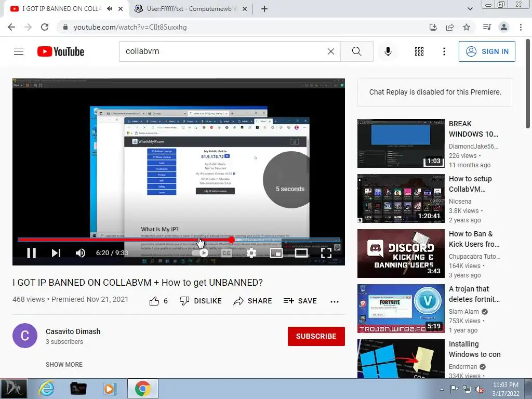Toggle the autoplay switch in the player
The image size is (532, 399).
tap(200, 253)
